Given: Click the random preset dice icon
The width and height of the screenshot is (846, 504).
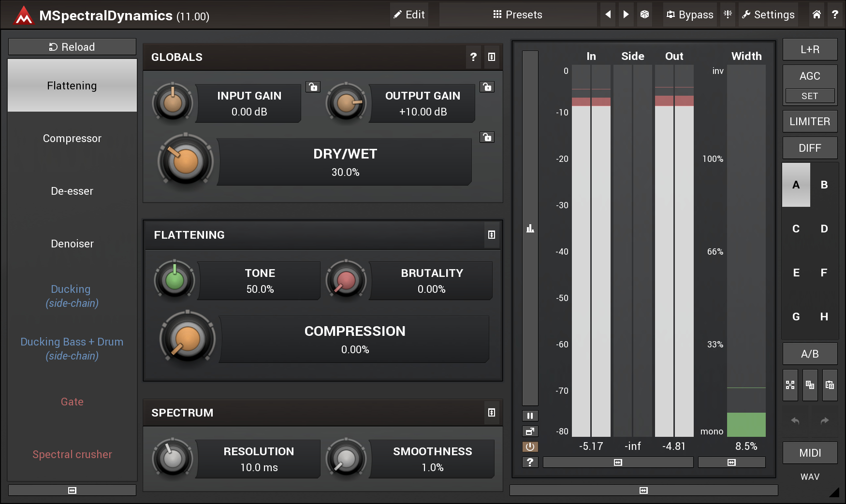Looking at the screenshot, I should pyautogui.click(x=644, y=14).
